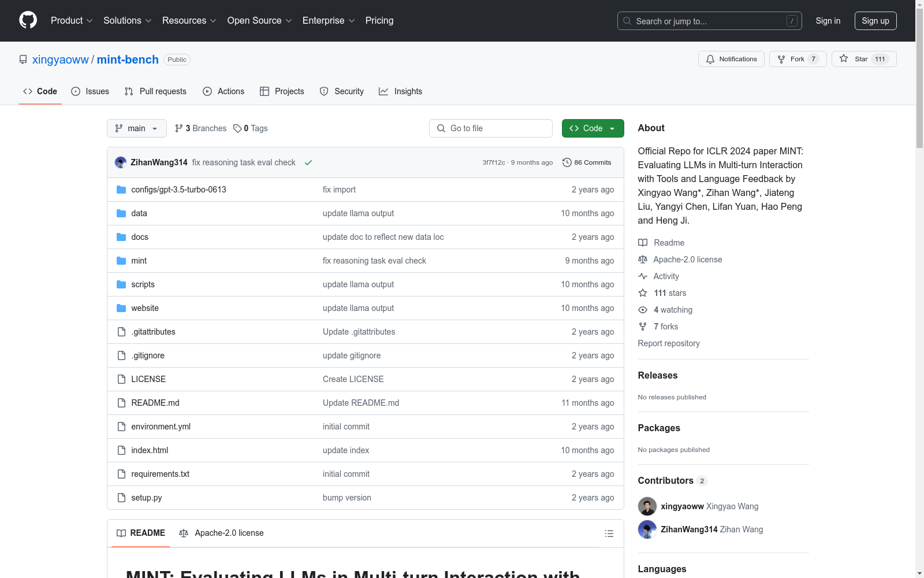Open ZihanWang314 avatar in commit header
This screenshot has width=924, height=578.
click(121, 162)
